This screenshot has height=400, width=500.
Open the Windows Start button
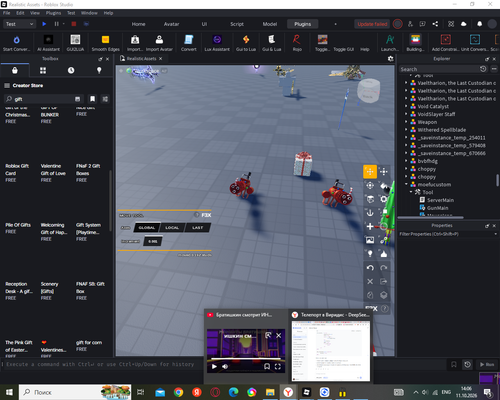tap(9, 392)
